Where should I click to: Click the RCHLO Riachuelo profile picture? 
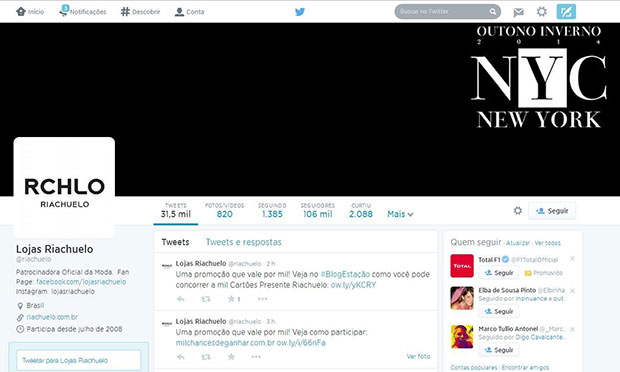click(x=64, y=187)
